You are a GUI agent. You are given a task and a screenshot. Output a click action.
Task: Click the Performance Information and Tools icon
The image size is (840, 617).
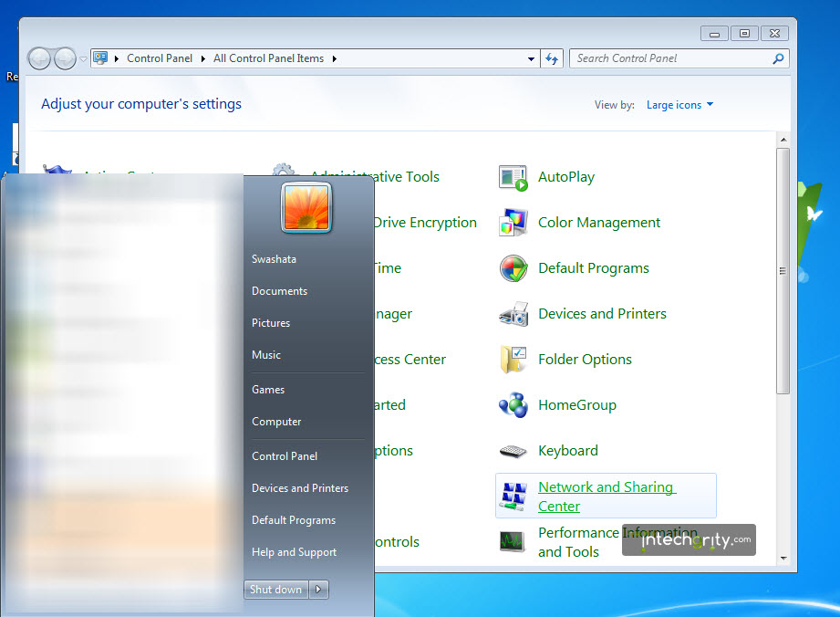[x=513, y=542]
